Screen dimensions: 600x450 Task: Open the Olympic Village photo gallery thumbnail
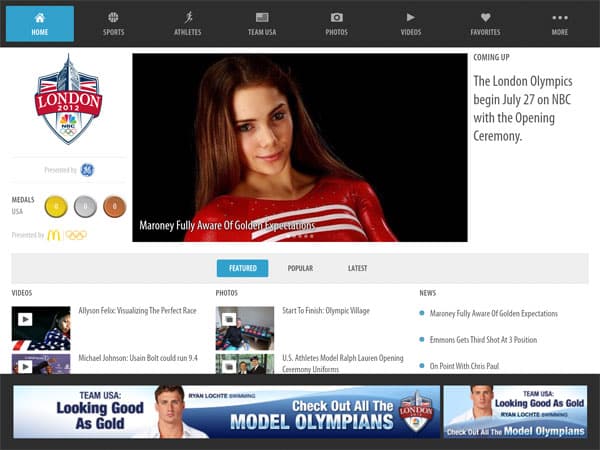pos(245,328)
